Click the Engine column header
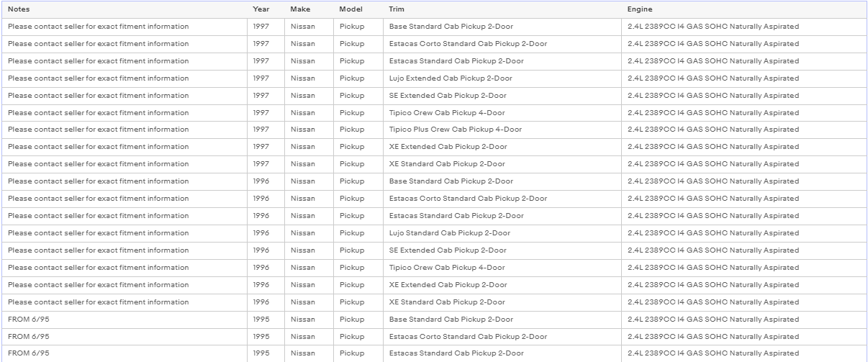 (744, 9)
